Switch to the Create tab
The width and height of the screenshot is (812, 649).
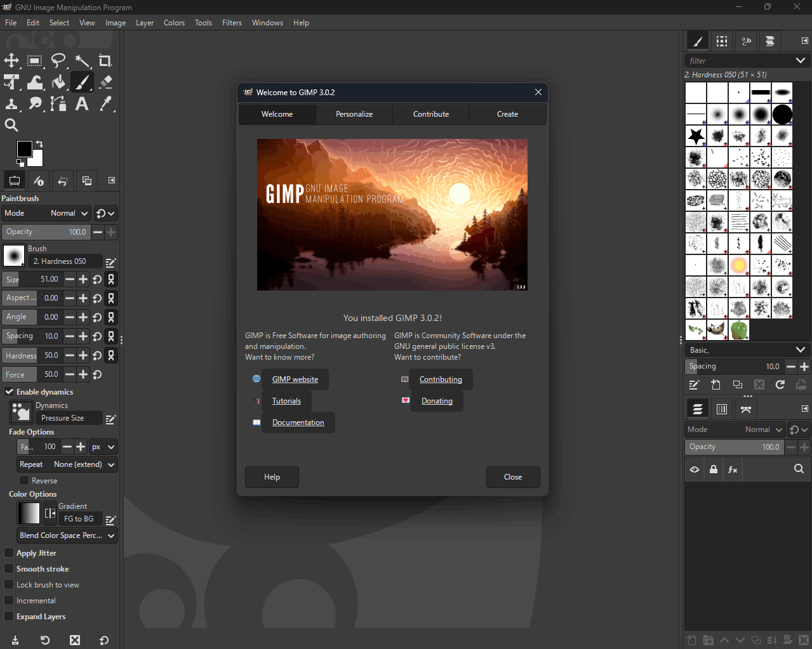tap(507, 114)
